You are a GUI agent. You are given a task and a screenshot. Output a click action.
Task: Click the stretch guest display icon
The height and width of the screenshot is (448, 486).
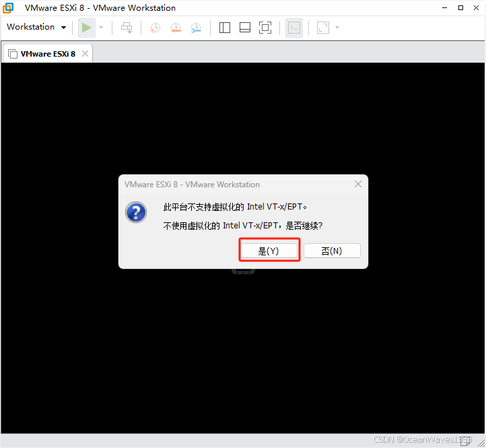pos(323,28)
